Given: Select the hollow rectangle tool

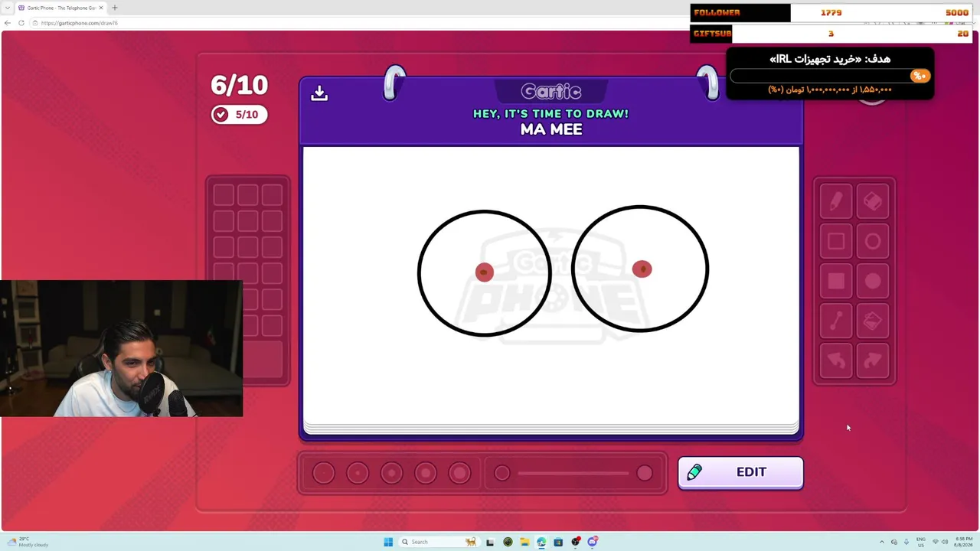Looking at the screenshot, I should click(835, 242).
